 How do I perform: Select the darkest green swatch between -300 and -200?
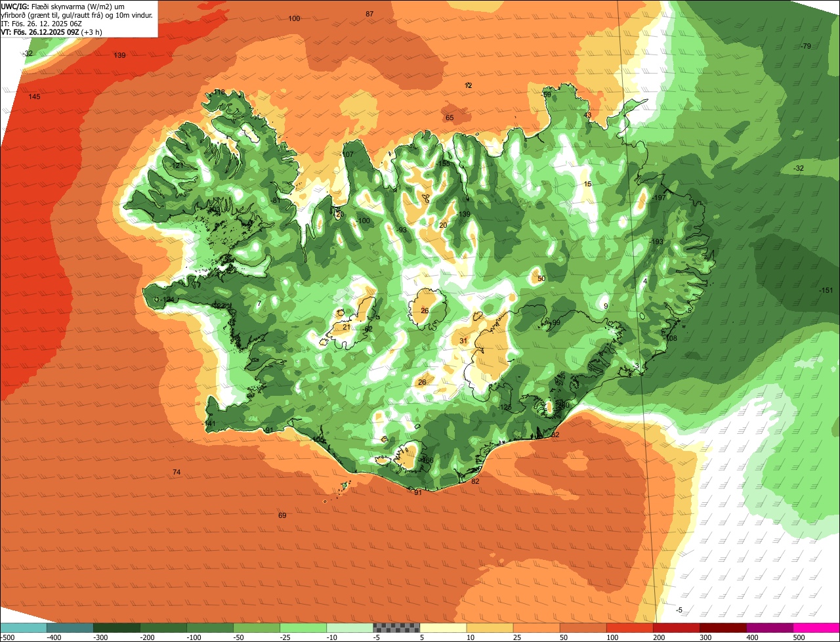pos(116,628)
